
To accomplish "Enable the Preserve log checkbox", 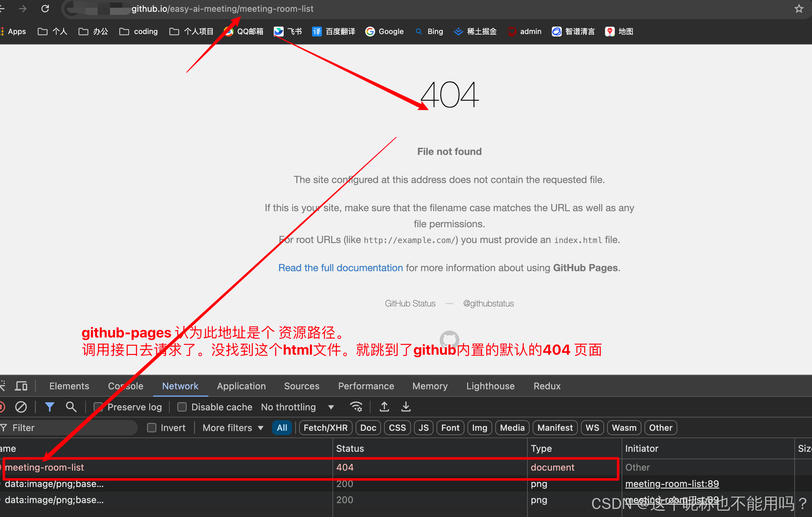I will point(99,407).
